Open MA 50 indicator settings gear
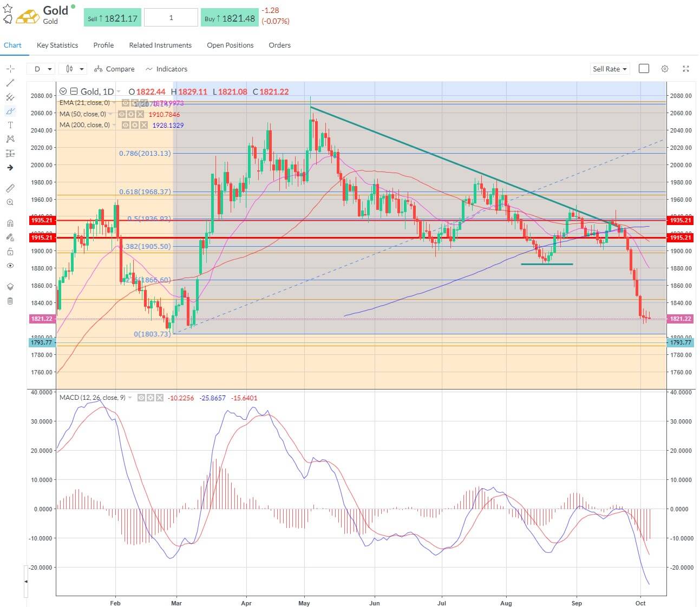Image resolution: width=700 pixels, height=607 pixels. coord(131,114)
